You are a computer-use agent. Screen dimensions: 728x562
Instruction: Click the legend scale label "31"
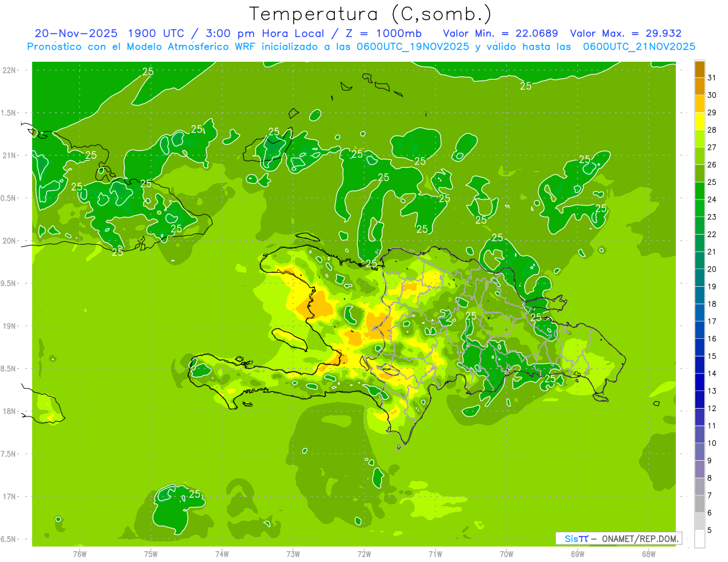pyautogui.click(x=712, y=78)
